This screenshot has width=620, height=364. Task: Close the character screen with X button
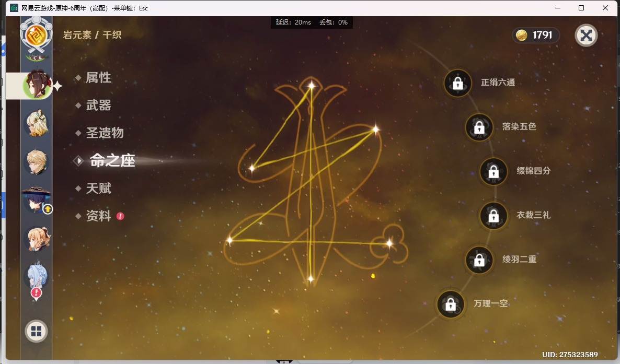click(586, 36)
